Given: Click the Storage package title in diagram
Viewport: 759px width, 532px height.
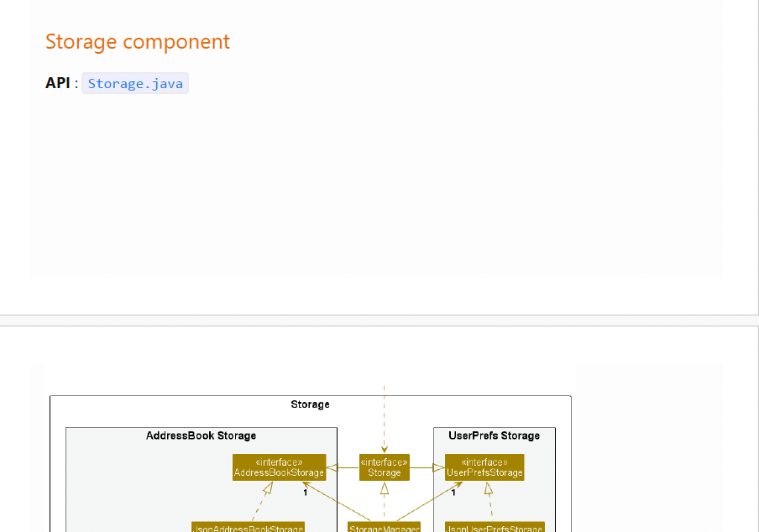Looking at the screenshot, I should pos(311,404).
